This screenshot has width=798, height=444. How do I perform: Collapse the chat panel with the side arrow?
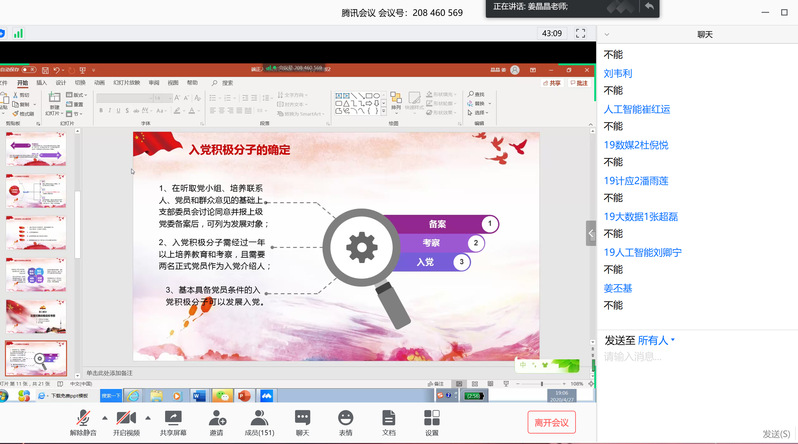[591, 233]
